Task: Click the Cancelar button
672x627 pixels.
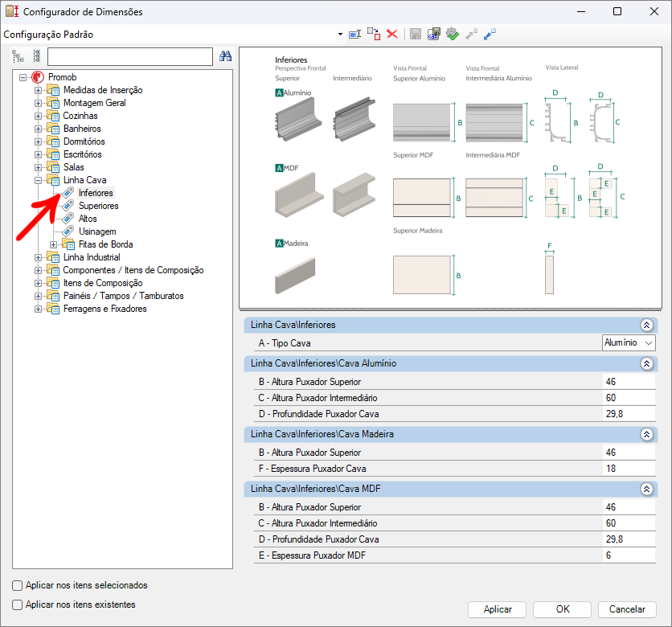Action: coord(627,609)
